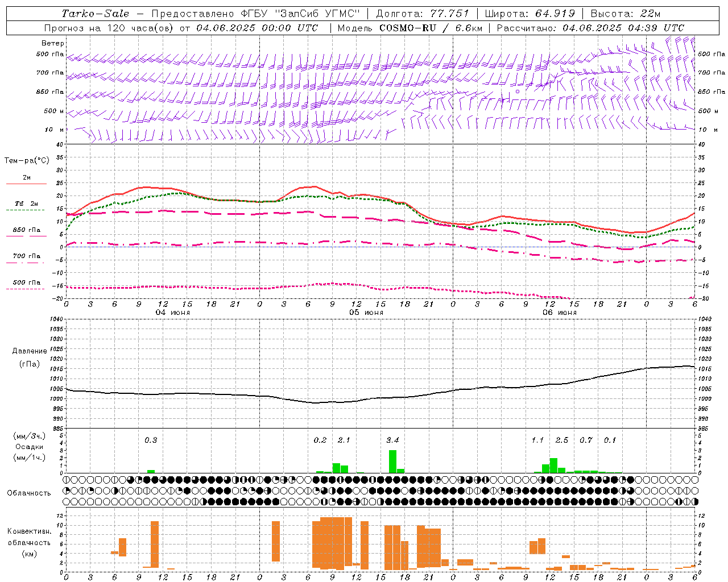Click the precipitation total "2.1"
Image resolution: width=728 pixels, height=582 pixels.
344,440
